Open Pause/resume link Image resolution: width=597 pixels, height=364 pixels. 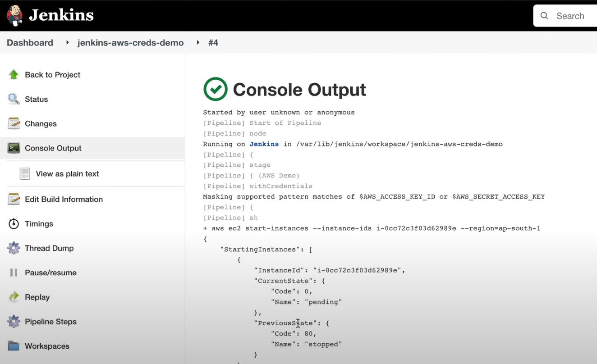click(51, 273)
